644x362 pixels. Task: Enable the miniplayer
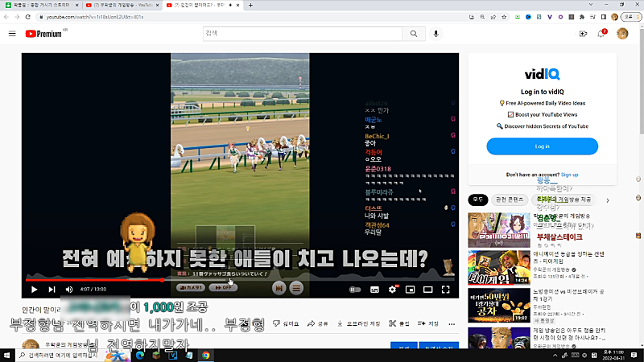point(411,290)
